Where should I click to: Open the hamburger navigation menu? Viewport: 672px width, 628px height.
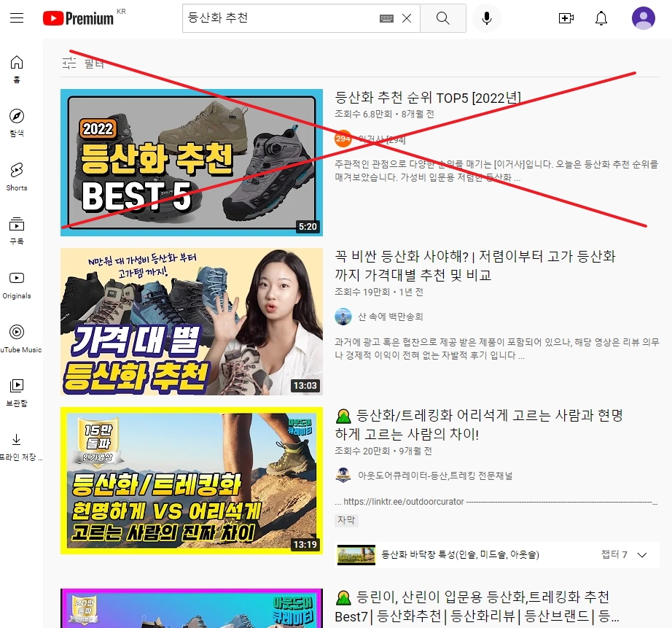(x=17, y=18)
